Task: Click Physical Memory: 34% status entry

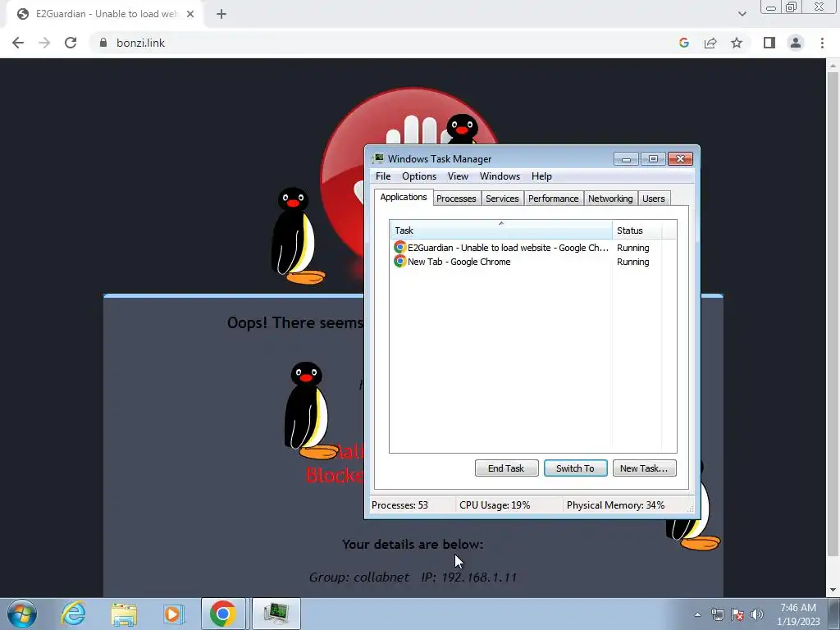Action: tap(615, 505)
